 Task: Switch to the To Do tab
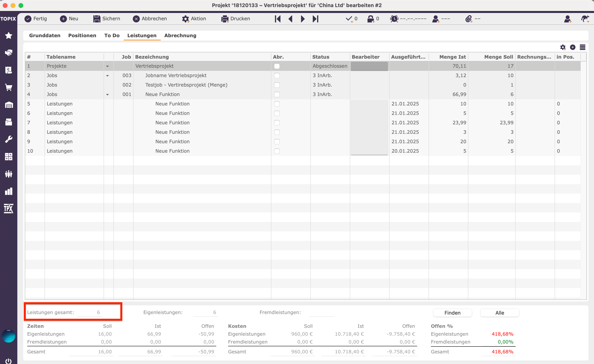point(112,35)
